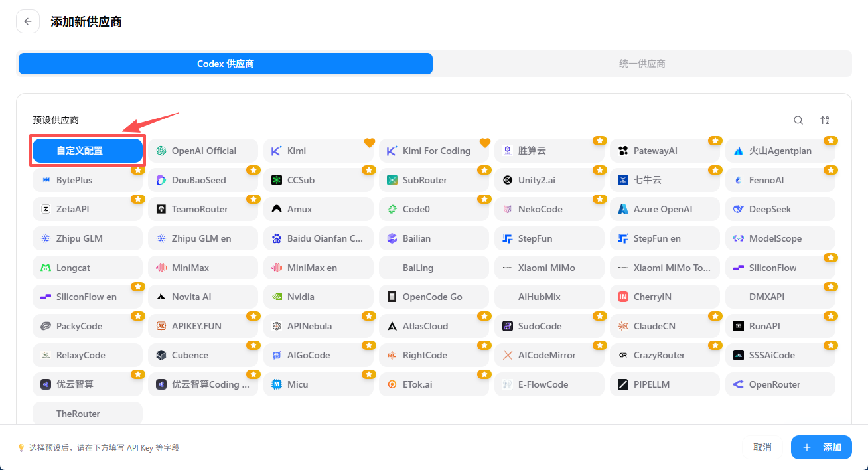This screenshot has width=868, height=470.
Task: Choose the StepFun en preset
Action: (x=665, y=238)
